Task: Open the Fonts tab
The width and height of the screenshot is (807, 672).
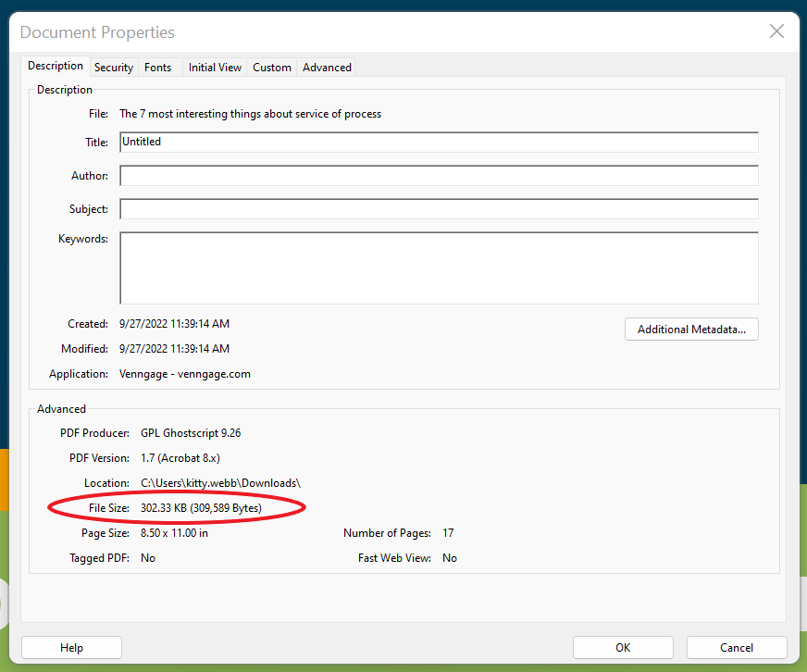Action: click(158, 68)
